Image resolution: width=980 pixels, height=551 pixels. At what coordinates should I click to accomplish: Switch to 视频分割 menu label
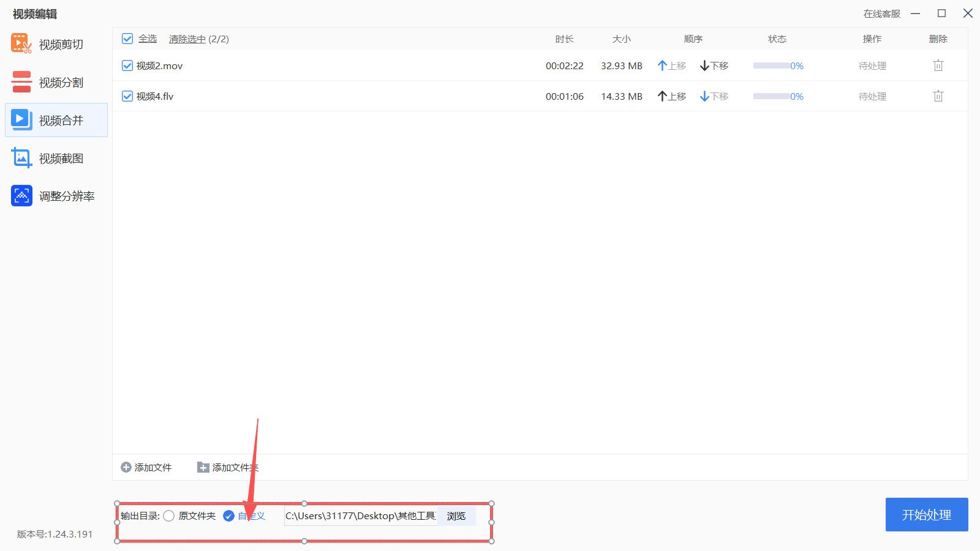(61, 83)
